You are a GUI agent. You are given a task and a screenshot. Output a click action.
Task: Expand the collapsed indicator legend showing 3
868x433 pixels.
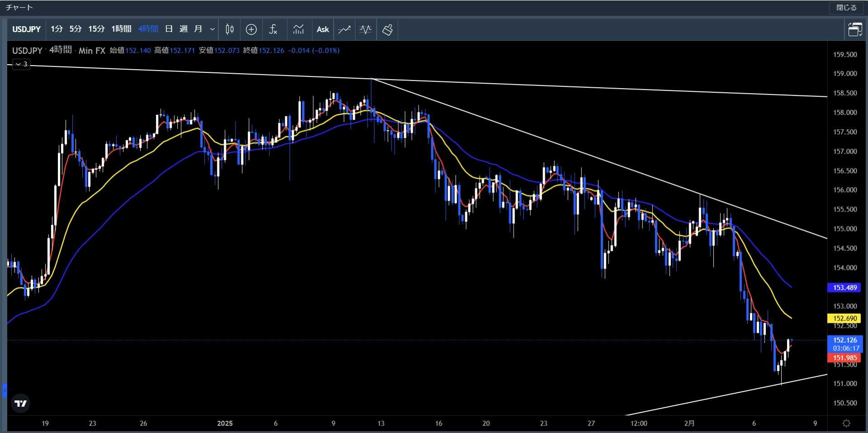21,64
